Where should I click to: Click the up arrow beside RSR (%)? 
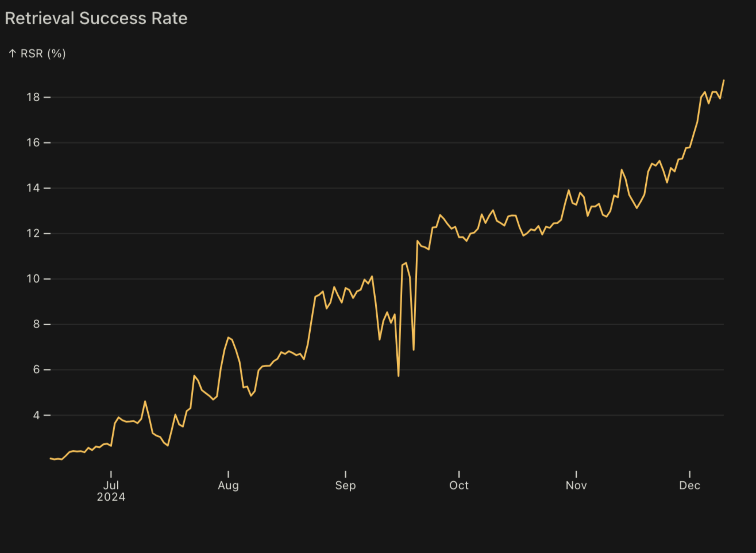12,54
